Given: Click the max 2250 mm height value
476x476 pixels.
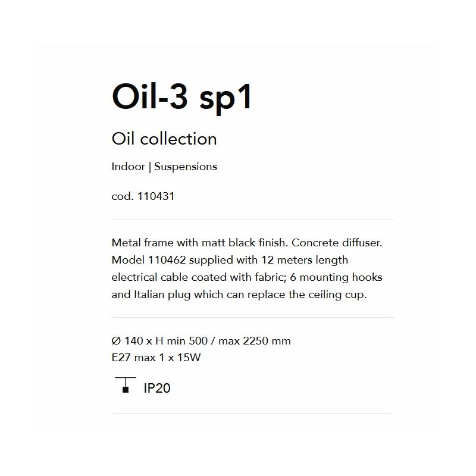Looking at the screenshot, I should tap(255, 341).
